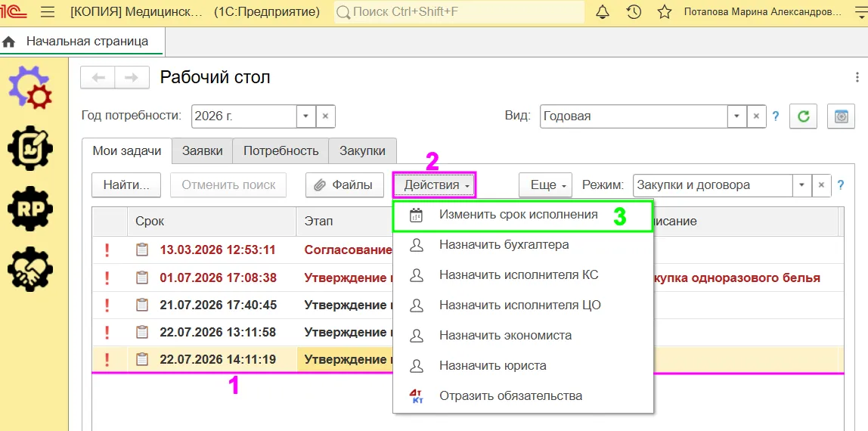Click the Отменить поиск button
The image size is (868, 431).
[228, 184]
